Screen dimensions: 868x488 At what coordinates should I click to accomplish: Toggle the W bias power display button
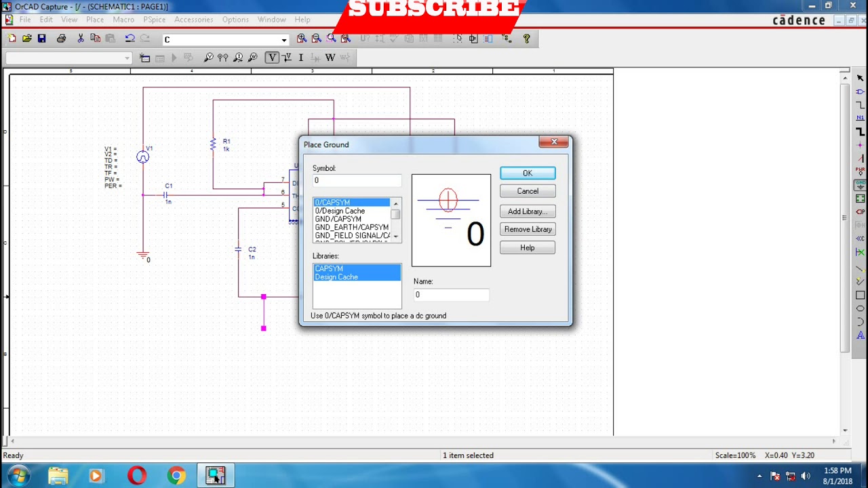pos(330,58)
